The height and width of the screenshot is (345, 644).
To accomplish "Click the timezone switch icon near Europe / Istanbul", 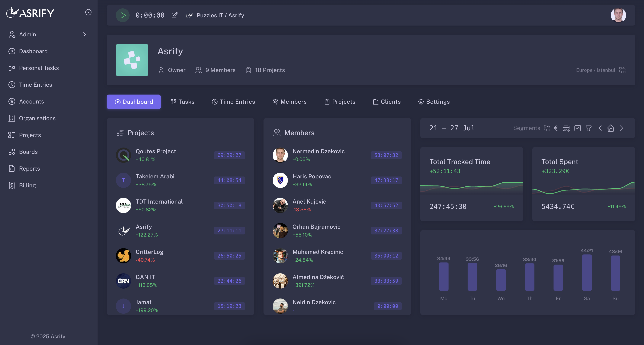I will (x=622, y=70).
